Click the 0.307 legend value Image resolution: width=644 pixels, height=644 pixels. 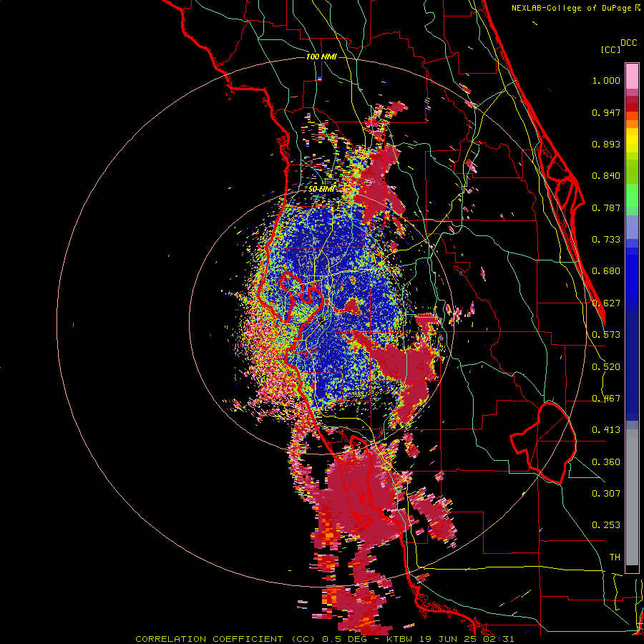click(606, 494)
